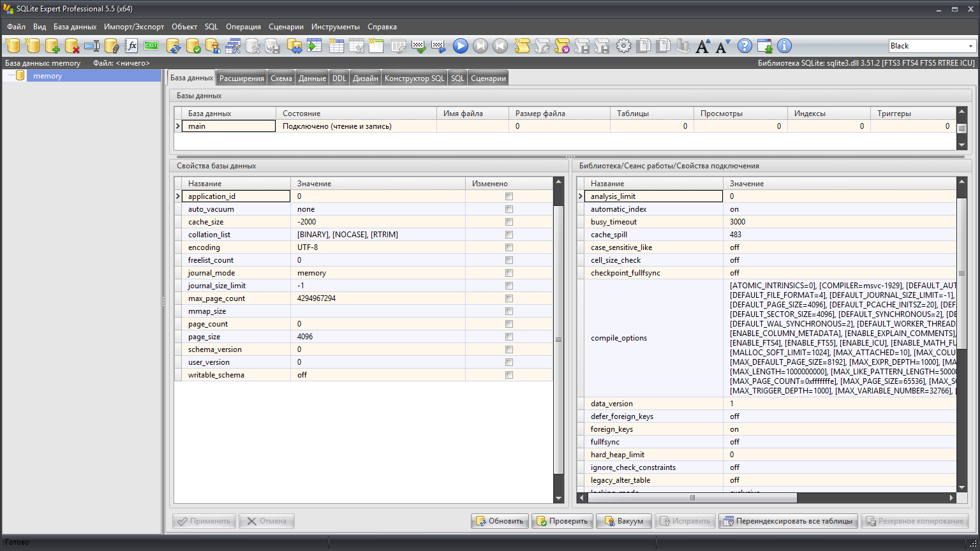Click the Переиндексировать все таблицы button
The image size is (980, 551).
tap(787, 521)
